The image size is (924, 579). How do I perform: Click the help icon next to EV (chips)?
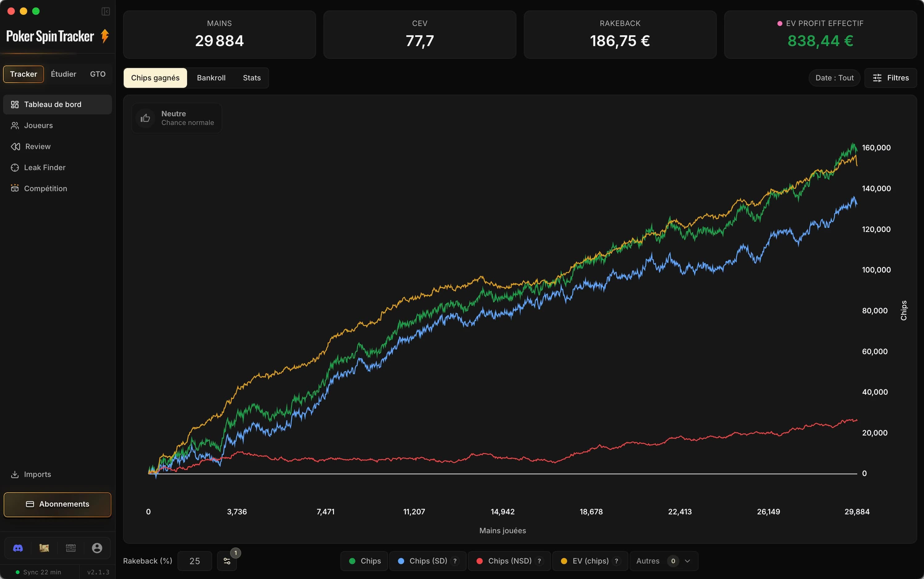coord(616,561)
